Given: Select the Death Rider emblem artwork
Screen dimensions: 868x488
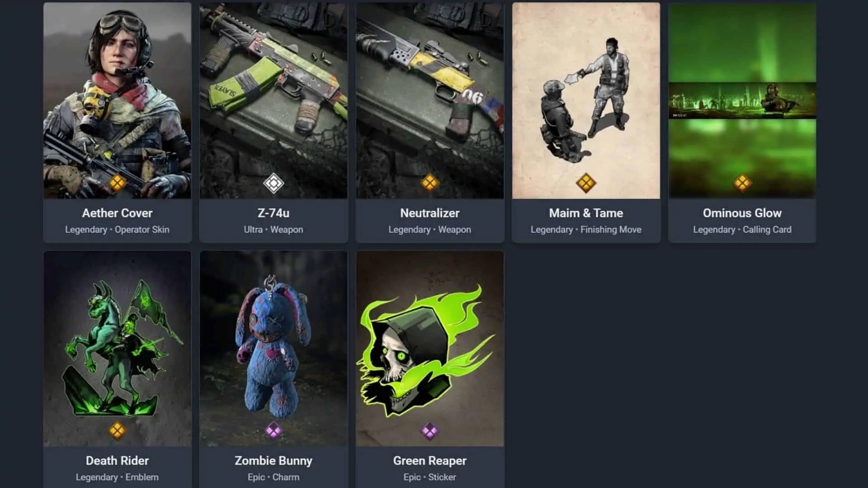Looking at the screenshot, I should 117,349.
